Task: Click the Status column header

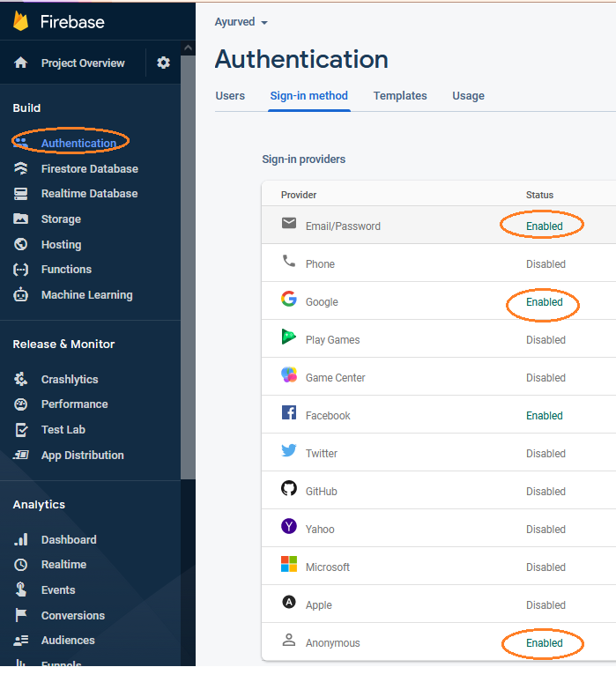Action: pos(539,195)
